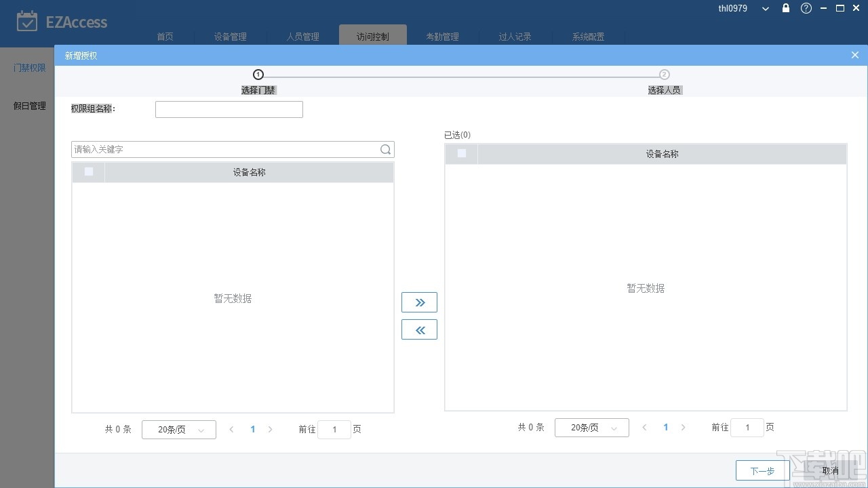
Task: Toggle select-all checkbox in 已选 device table
Action: [x=462, y=153]
